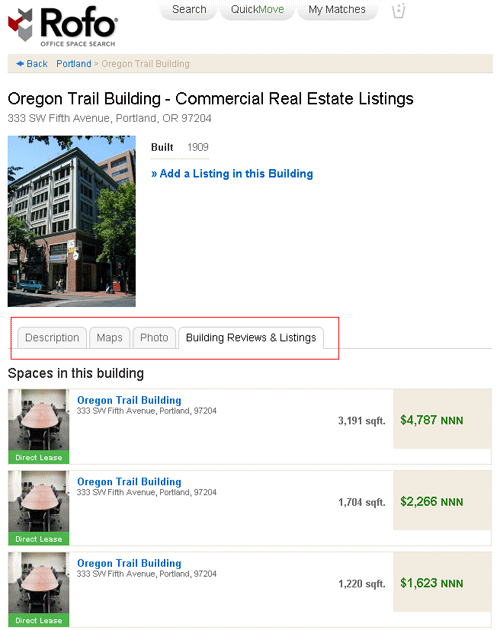Open the 1,704 sqft listing title link

coord(129,482)
